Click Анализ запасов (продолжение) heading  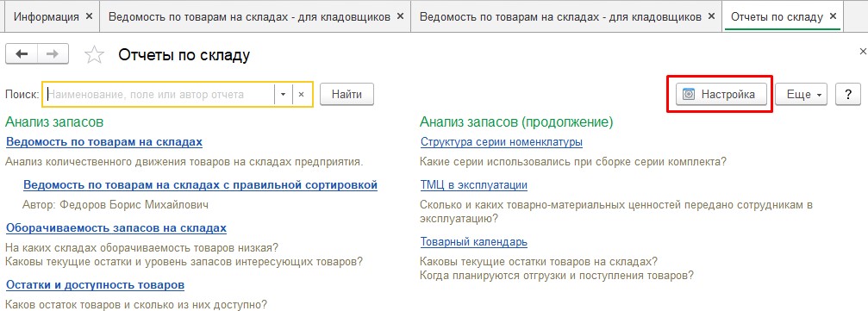tap(516, 121)
